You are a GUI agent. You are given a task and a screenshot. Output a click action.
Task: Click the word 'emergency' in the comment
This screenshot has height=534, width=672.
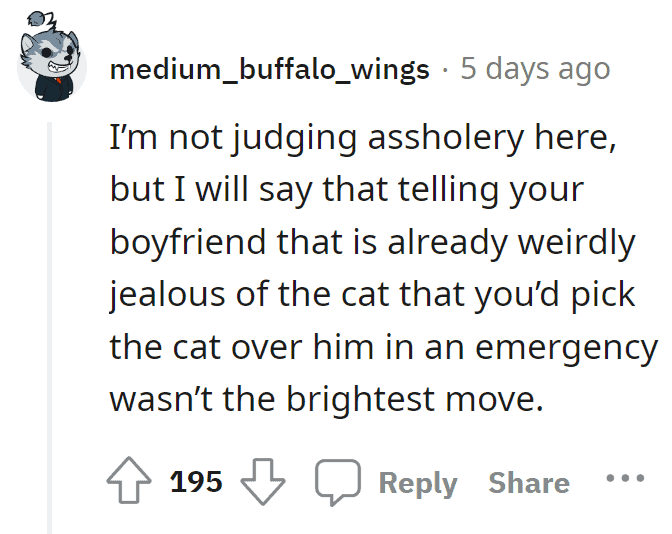point(567,349)
